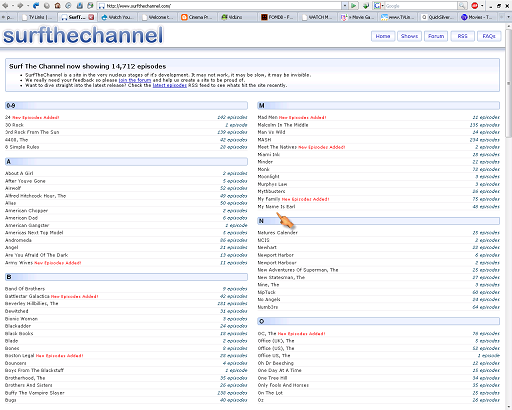Open Only Fools And Horses link
512x410 pixels.
pos(283,385)
